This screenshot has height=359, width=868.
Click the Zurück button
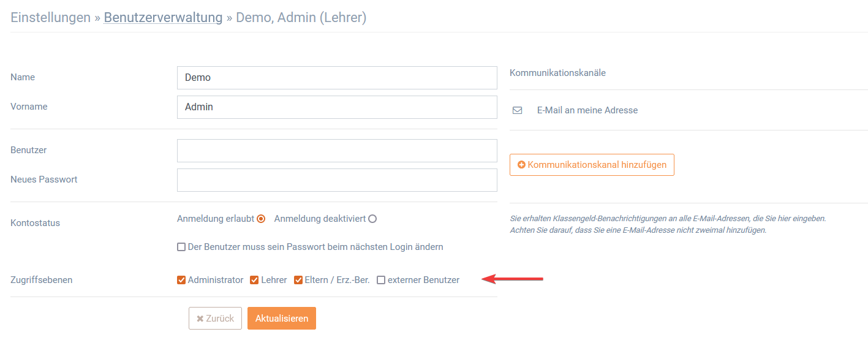(215, 319)
